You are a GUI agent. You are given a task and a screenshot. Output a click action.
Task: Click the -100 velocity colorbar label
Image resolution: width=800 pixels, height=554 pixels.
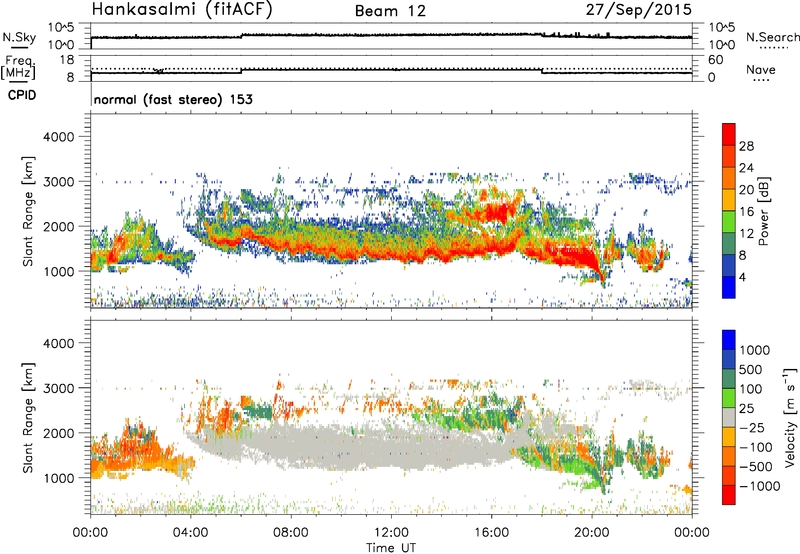coord(756,447)
